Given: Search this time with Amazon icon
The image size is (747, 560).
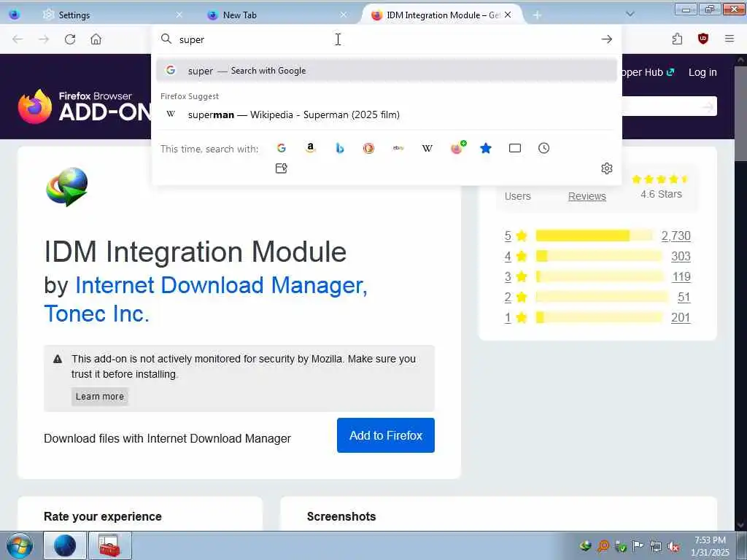Looking at the screenshot, I should coord(311,148).
